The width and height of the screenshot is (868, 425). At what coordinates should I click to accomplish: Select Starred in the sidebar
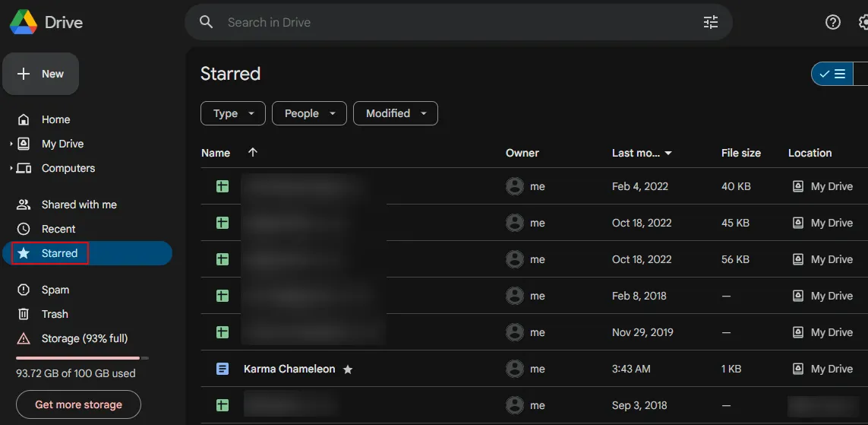click(87, 253)
